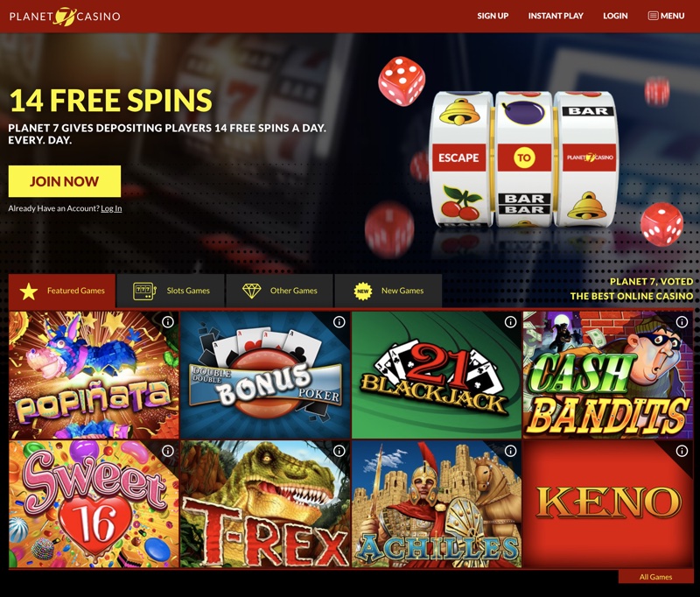Click the All Games button
Viewport: 700px width, 597px height.
(655, 577)
